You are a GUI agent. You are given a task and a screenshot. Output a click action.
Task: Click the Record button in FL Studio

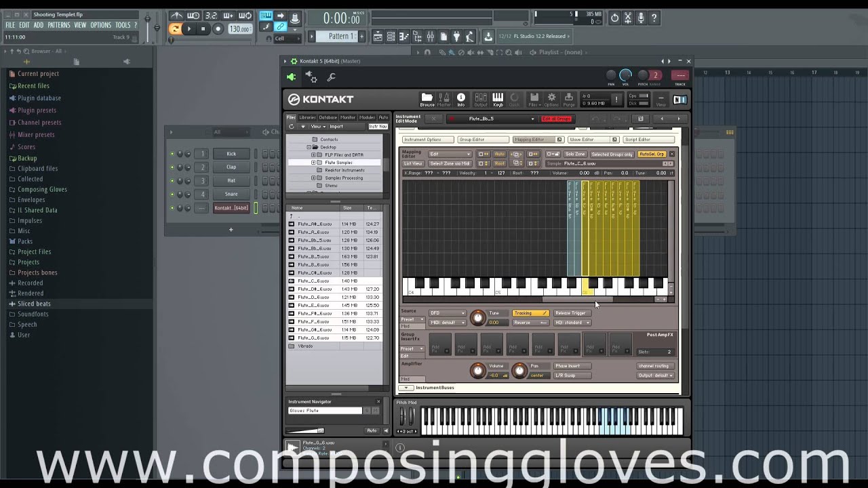(218, 28)
